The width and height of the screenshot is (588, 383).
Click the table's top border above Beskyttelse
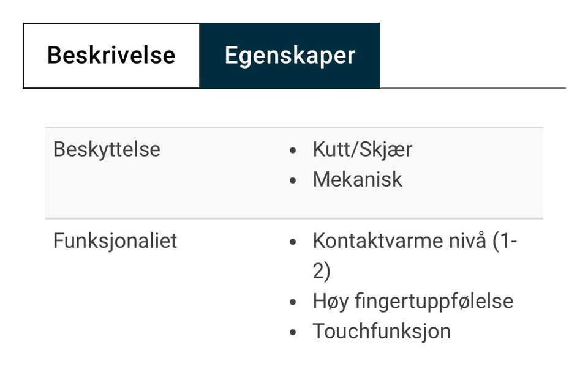pyautogui.click(x=294, y=128)
